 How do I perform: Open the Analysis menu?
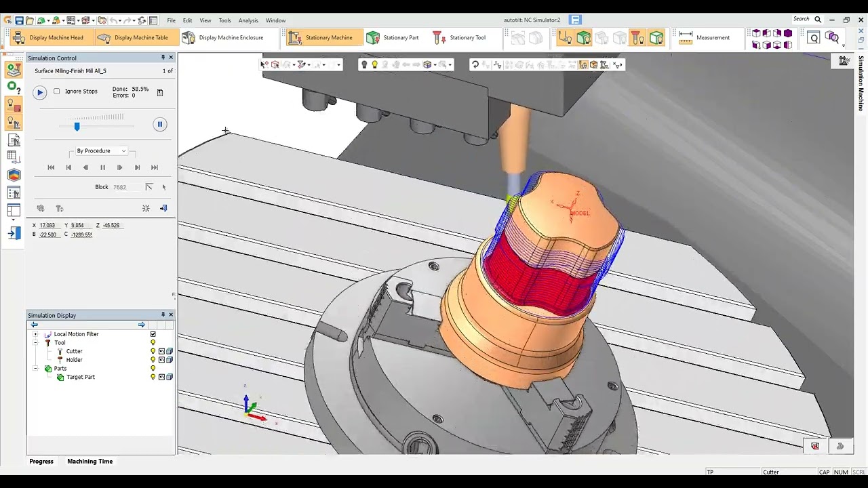point(248,20)
